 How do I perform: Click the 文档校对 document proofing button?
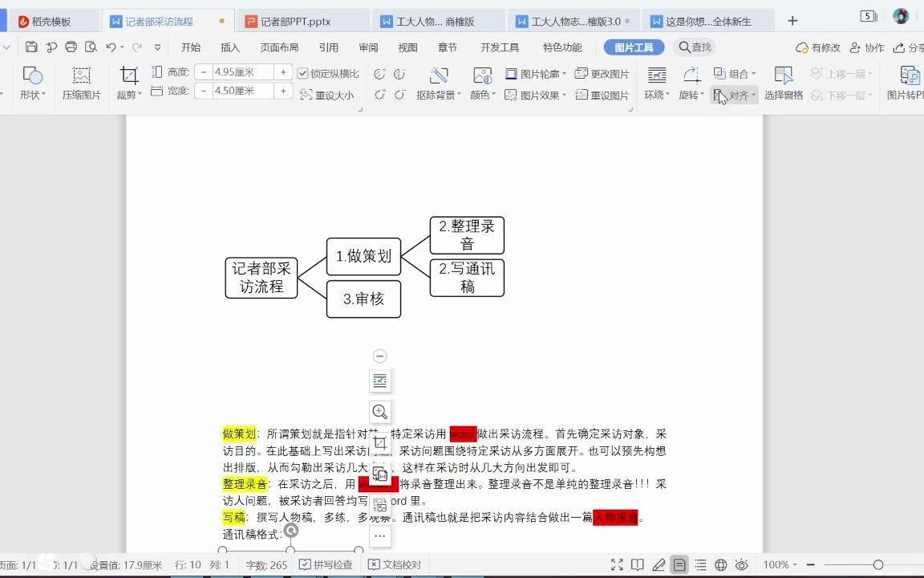tap(396, 564)
